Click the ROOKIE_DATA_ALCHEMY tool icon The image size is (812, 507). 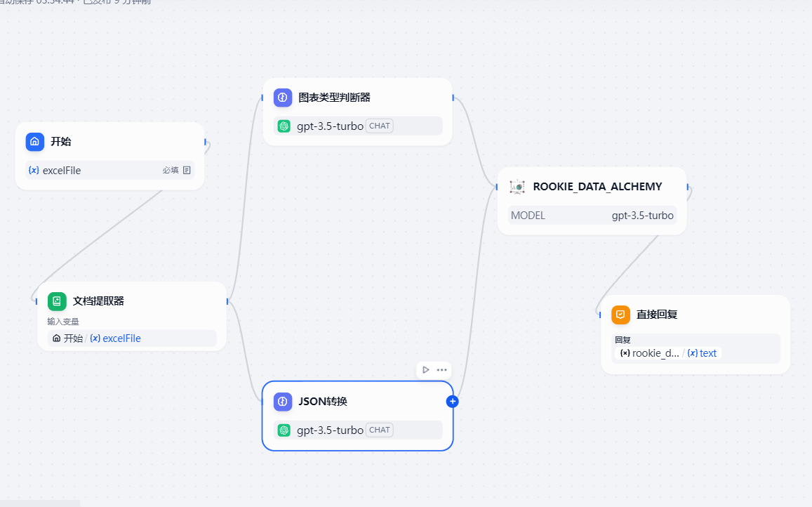point(517,187)
